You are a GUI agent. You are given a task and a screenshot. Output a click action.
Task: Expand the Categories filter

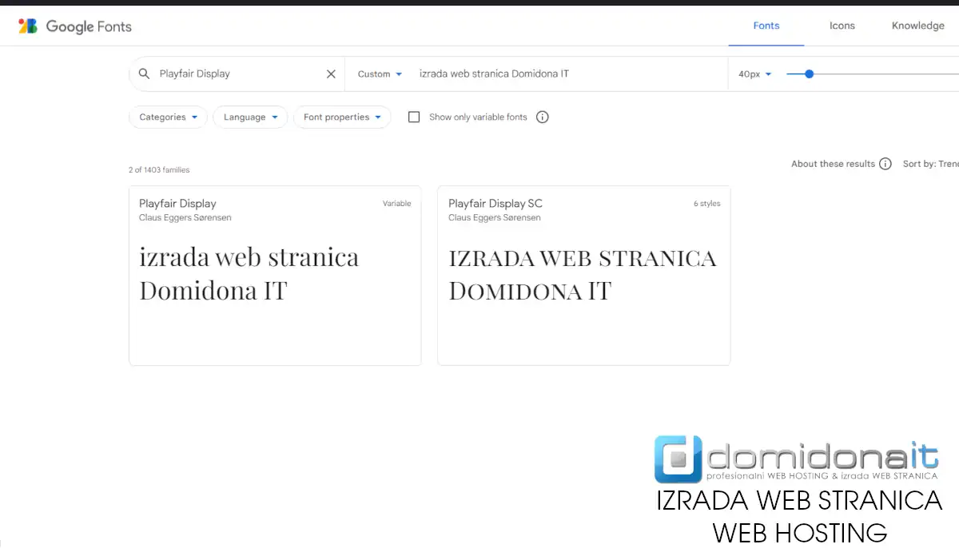168,117
